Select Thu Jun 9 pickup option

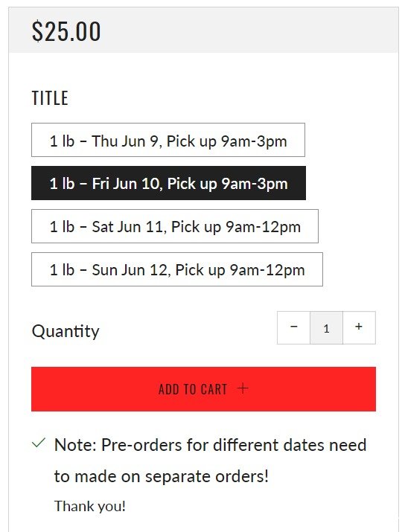(x=168, y=140)
